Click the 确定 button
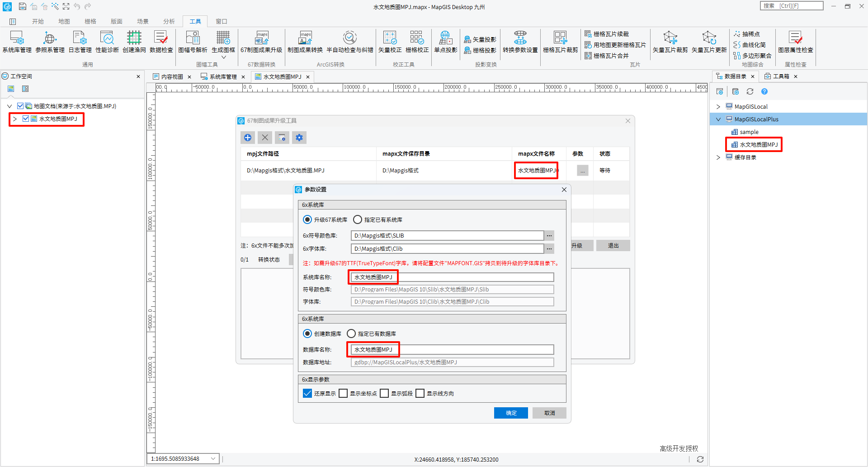 511,413
